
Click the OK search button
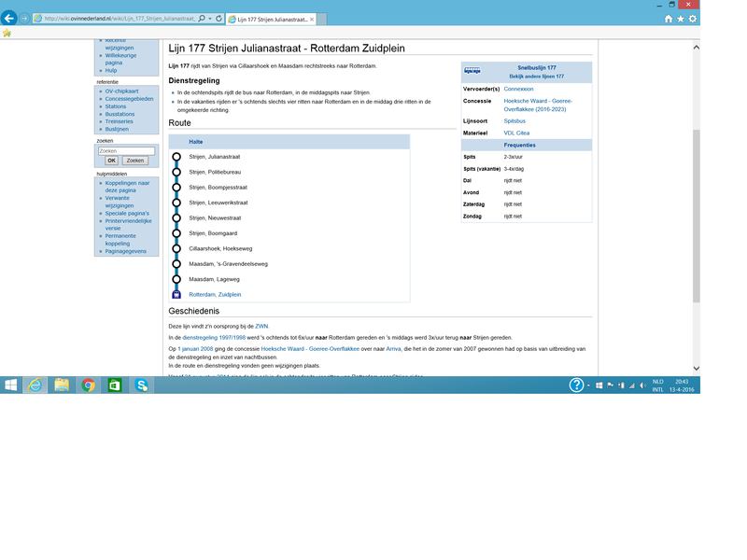(111, 161)
